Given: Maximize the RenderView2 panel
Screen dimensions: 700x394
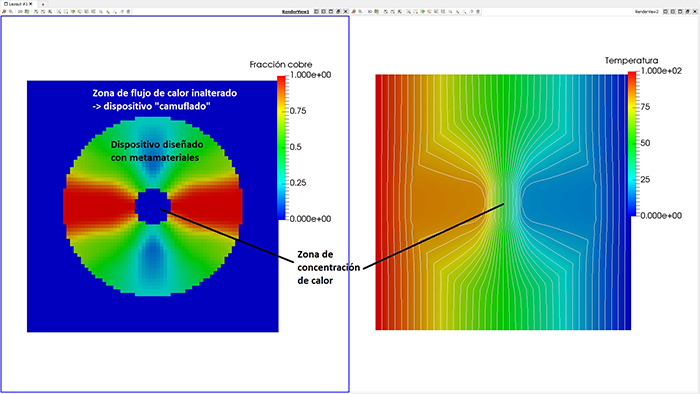Looking at the screenshot, I should point(680,12).
